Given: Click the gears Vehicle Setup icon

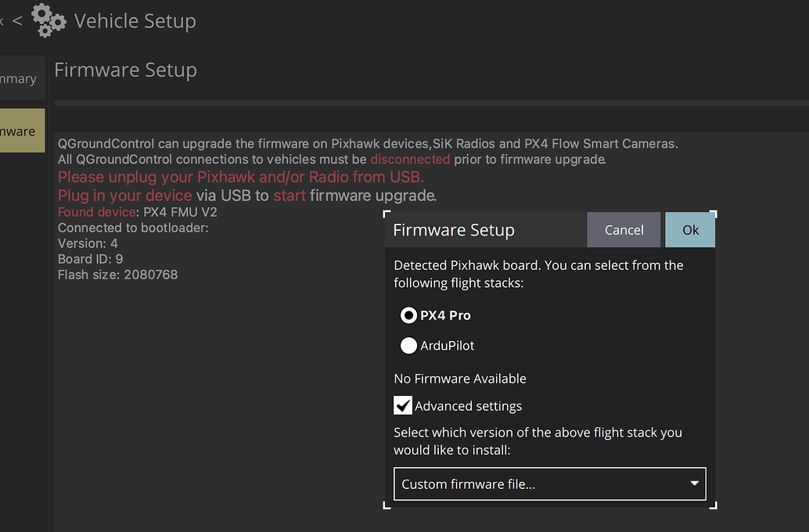Looking at the screenshot, I should coord(47,20).
